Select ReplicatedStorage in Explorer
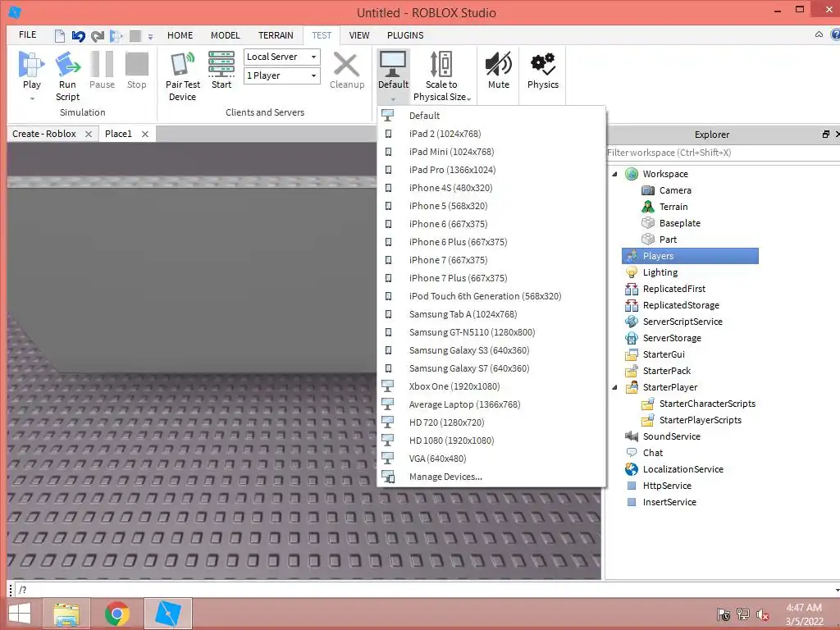 [681, 305]
